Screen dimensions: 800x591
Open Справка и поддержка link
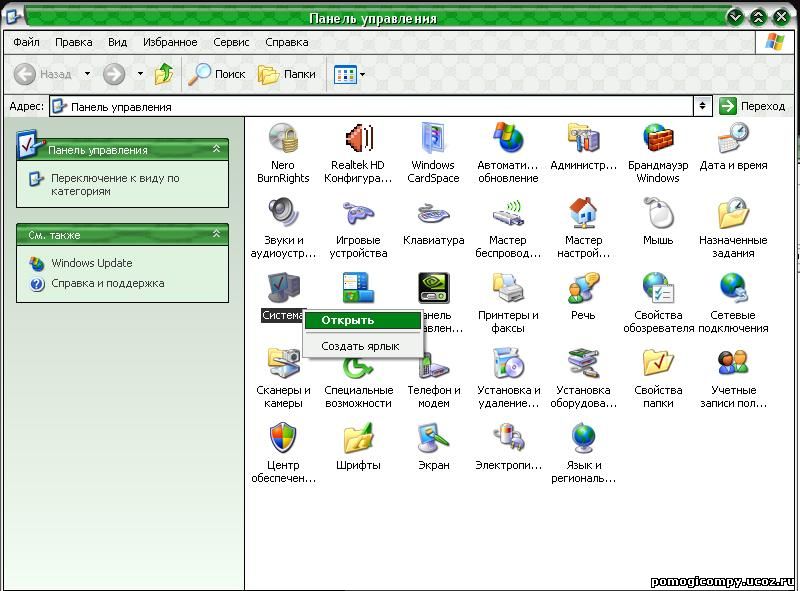tap(108, 283)
